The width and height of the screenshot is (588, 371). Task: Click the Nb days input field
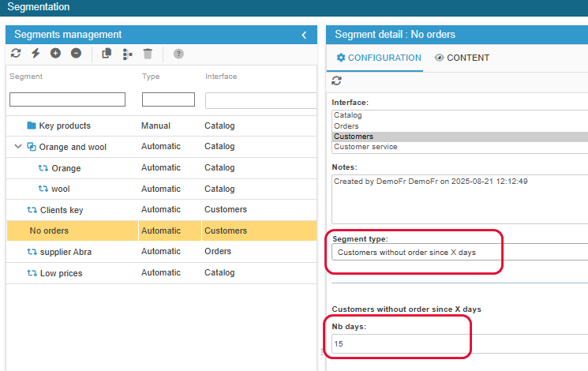[x=460, y=343]
